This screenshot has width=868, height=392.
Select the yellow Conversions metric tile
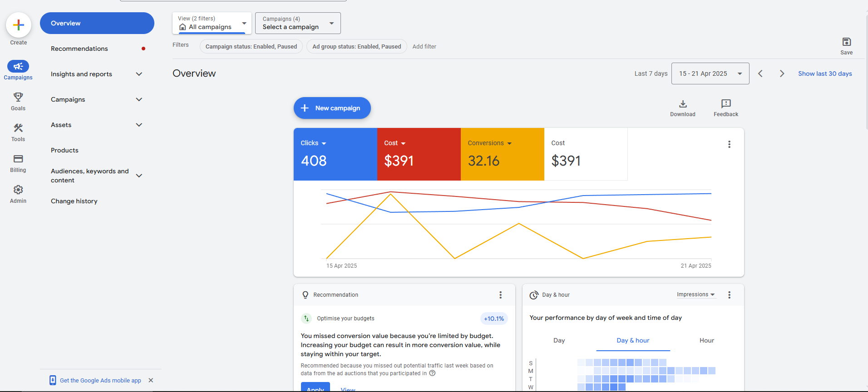click(x=502, y=154)
